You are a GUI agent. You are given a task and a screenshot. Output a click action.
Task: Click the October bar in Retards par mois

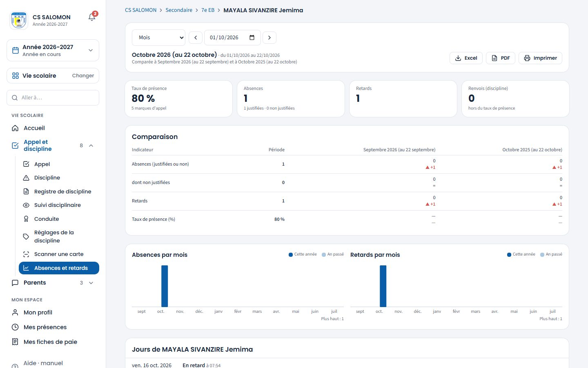pos(383,286)
